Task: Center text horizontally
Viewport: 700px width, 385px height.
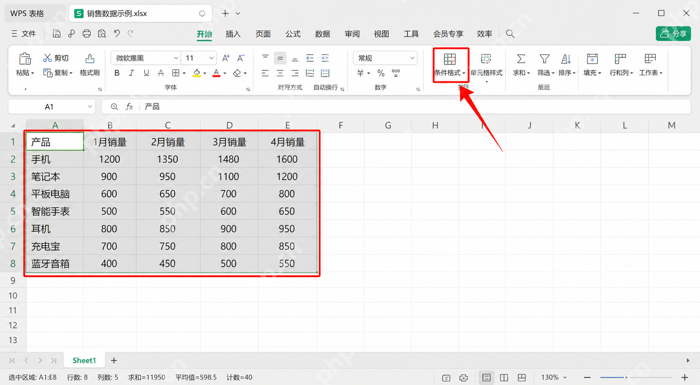Action: click(280, 73)
